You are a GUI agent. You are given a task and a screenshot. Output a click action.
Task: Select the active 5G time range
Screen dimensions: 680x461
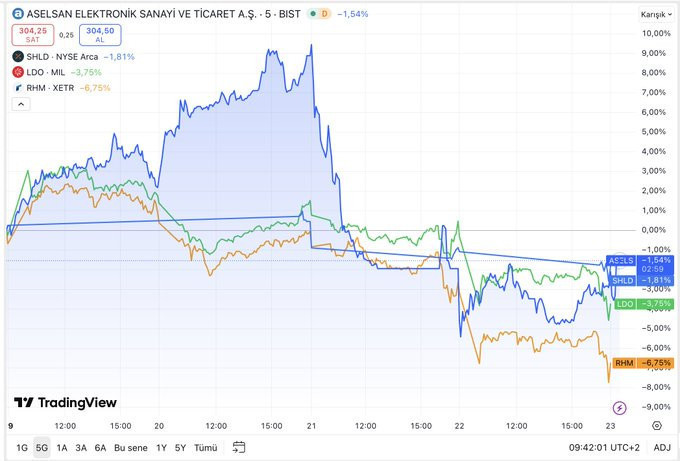coord(41,447)
